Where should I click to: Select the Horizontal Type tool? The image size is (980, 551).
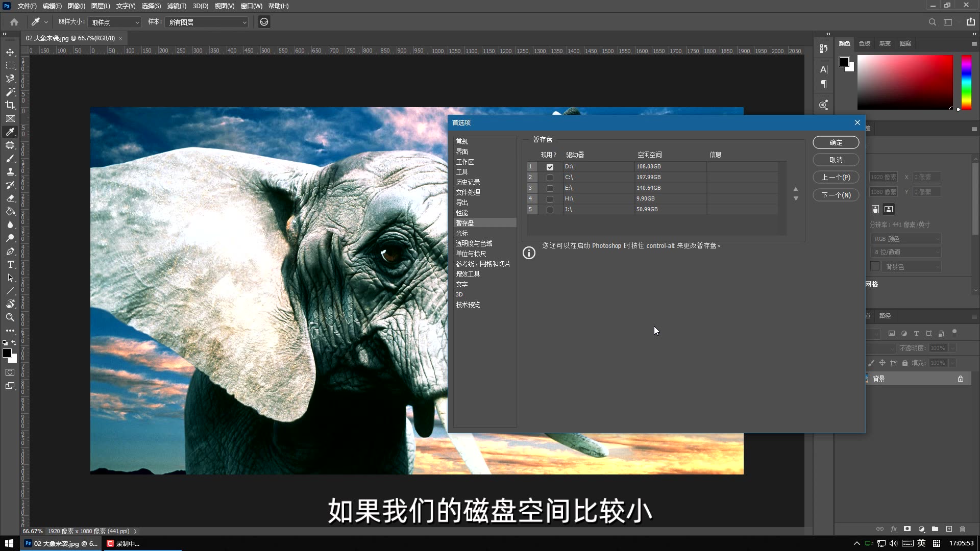(10, 264)
